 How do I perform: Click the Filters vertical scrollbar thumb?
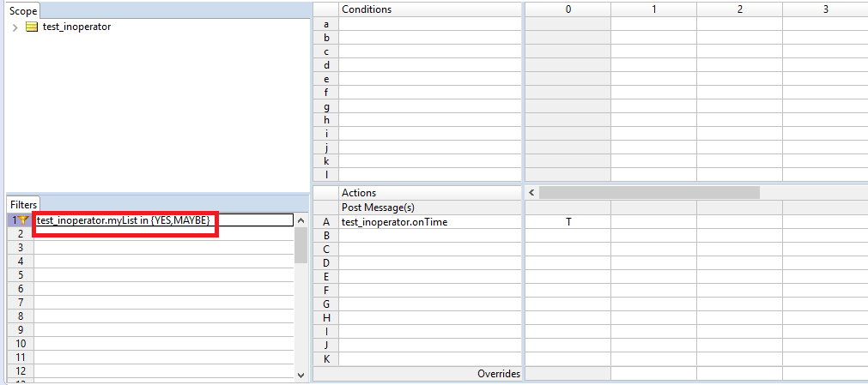(300, 244)
